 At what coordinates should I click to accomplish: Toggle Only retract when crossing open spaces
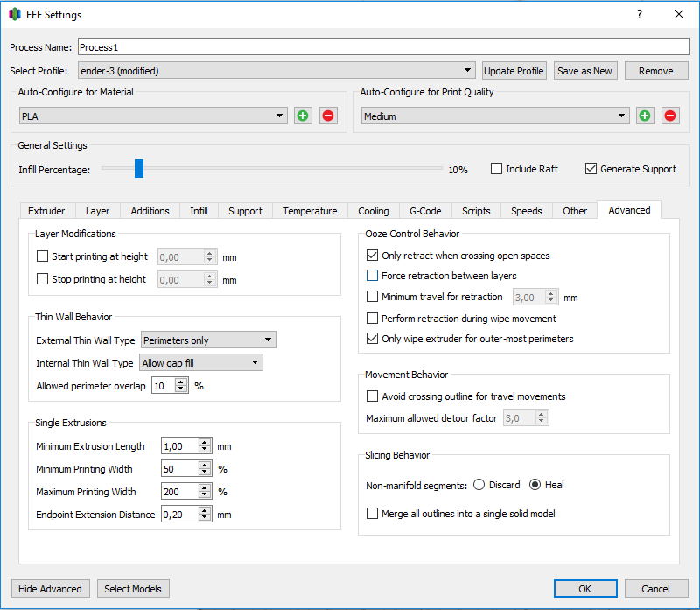(x=372, y=256)
